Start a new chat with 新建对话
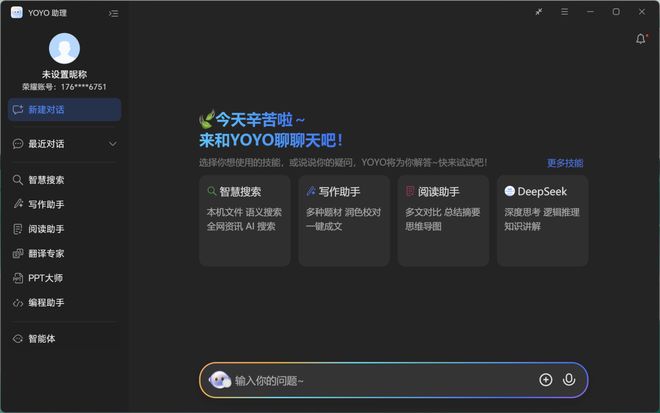This screenshot has width=660, height=413. [64, 110]
